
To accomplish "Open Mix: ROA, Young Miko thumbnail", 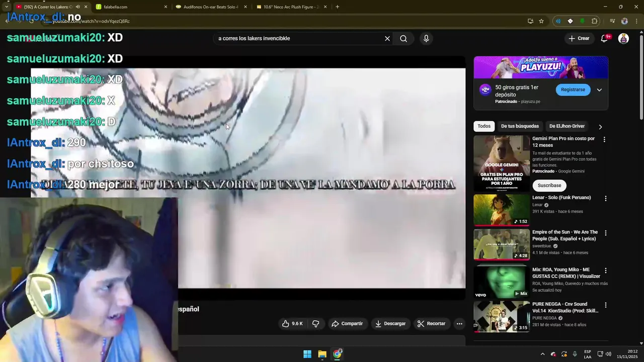I will 502,282.
